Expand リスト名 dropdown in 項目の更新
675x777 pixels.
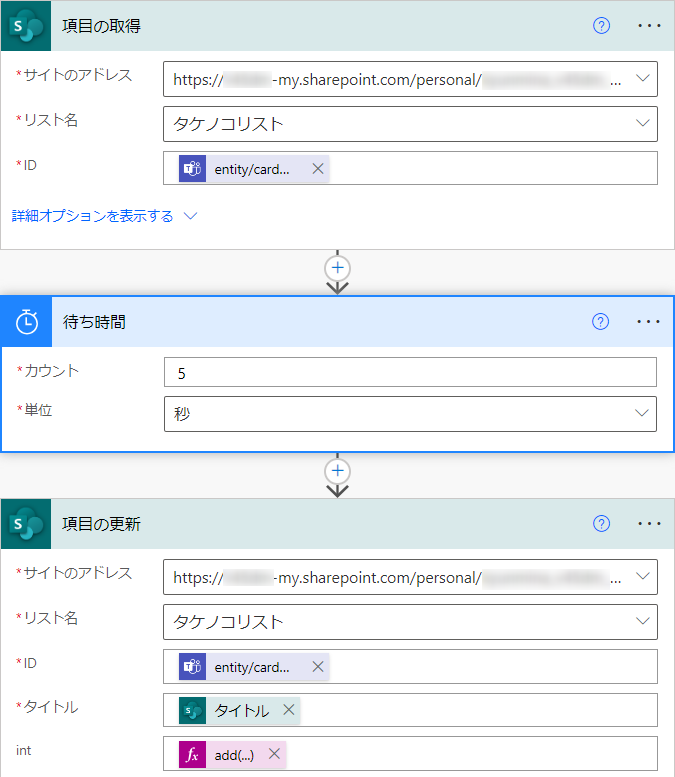[643, 621]
